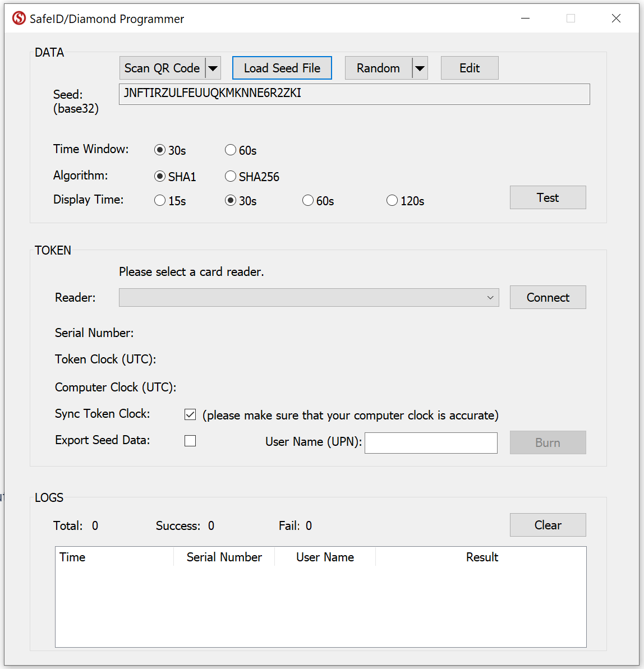Clear the logs
This screenshot has width=644, height=669.
(x=548, y=525)
